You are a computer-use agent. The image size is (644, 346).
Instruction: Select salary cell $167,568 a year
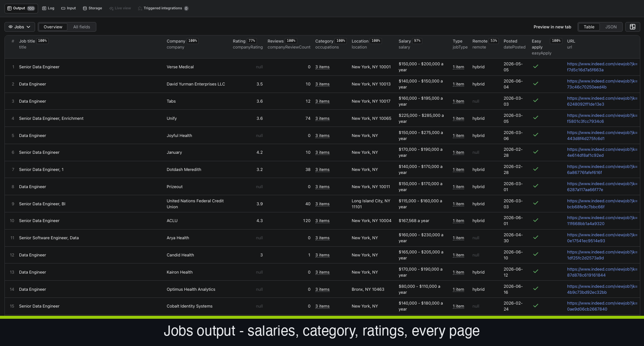(414, 221)
